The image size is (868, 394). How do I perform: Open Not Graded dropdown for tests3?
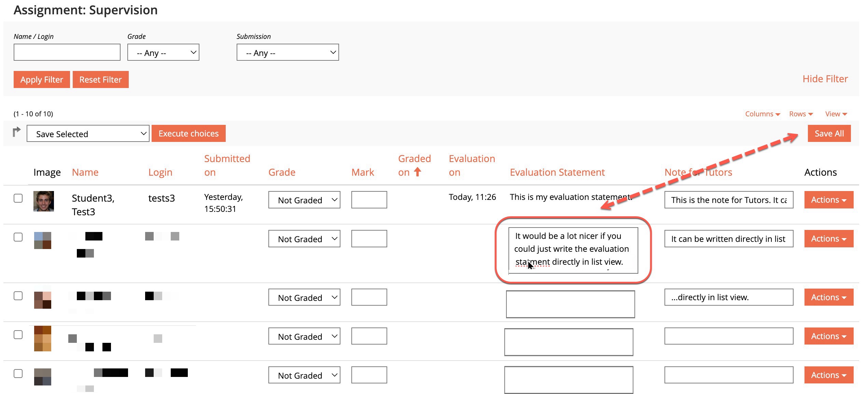pos(304,200)
